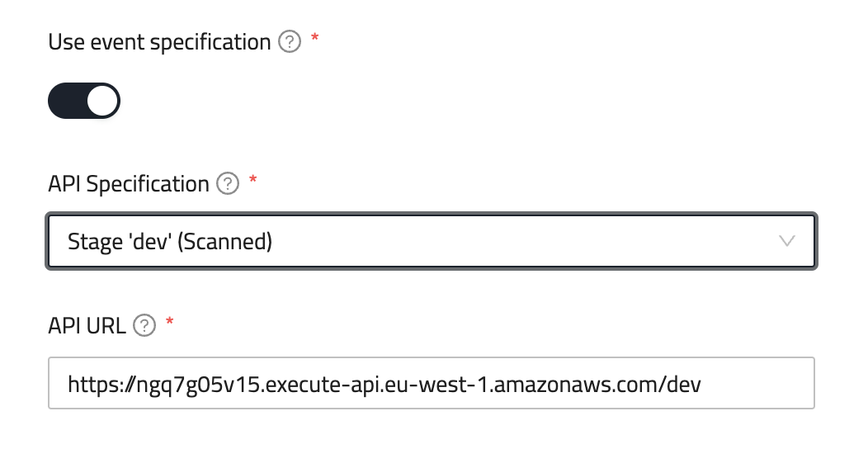
Task: Click the red asterisk next to API URL
Action: tap(170, 324)
